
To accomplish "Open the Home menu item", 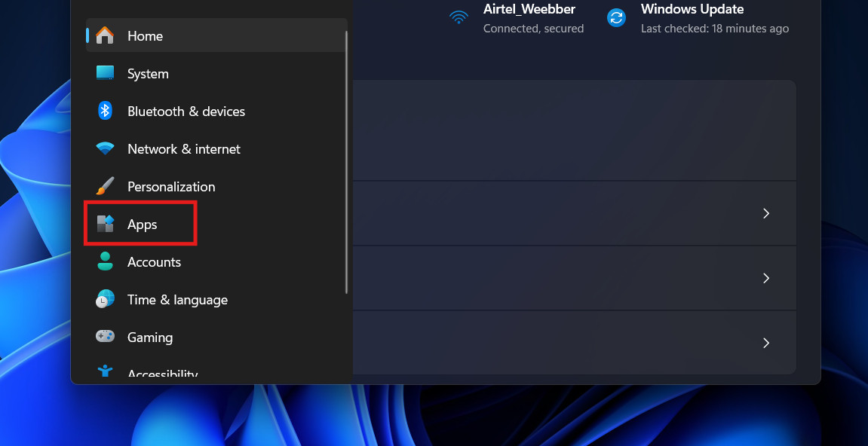I will click(x=145, y=35).
